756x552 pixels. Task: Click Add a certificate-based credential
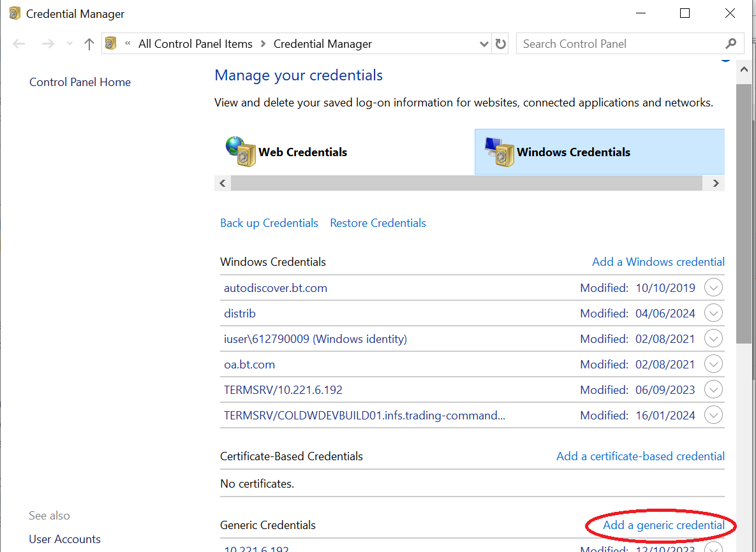(x=641, y=456)
